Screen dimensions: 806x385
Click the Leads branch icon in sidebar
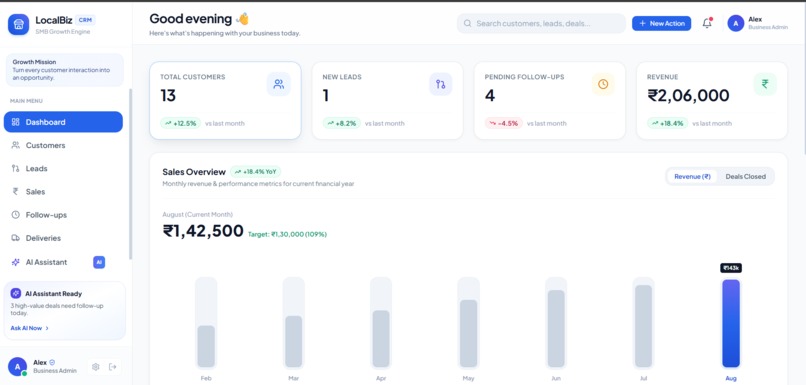15,169
